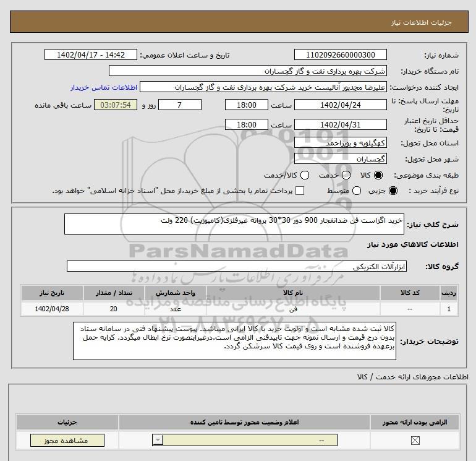Click the ردیف column header
Image resolution: width=476 pixels, height=461 pixels.
pyautogui.click(x=449, y=293)
